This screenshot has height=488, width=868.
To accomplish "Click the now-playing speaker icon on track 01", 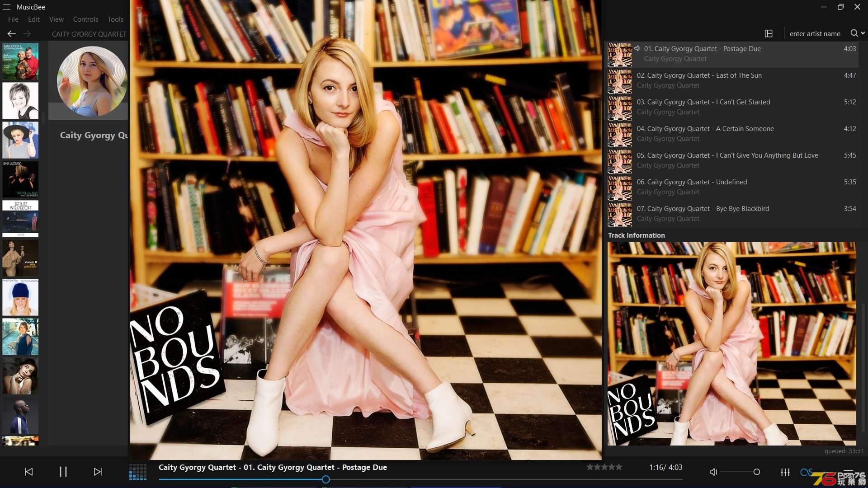I will [x=637, y=48].
